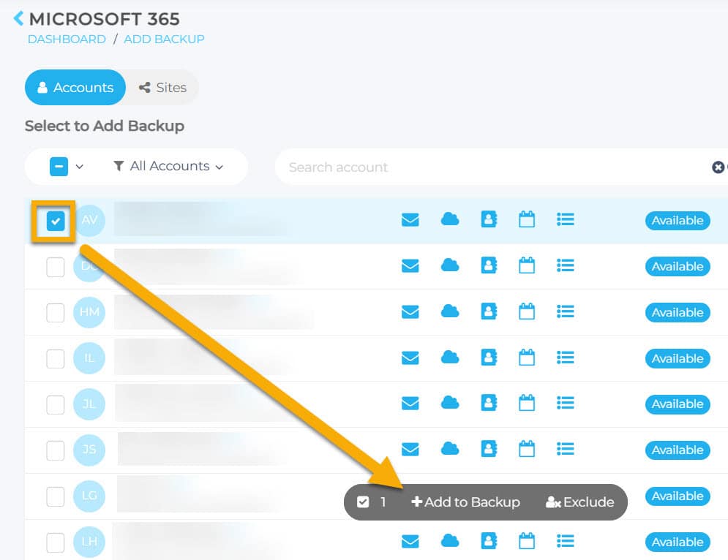Click the mail icon in the HM row
This screenshot has height=560, width=728.
point(410,311)
